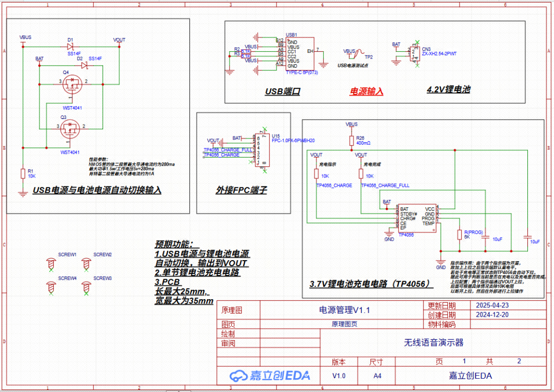Select the TP2 test point symbol
554x392 pixels.
pyautogui.click(x=359, y=53)
